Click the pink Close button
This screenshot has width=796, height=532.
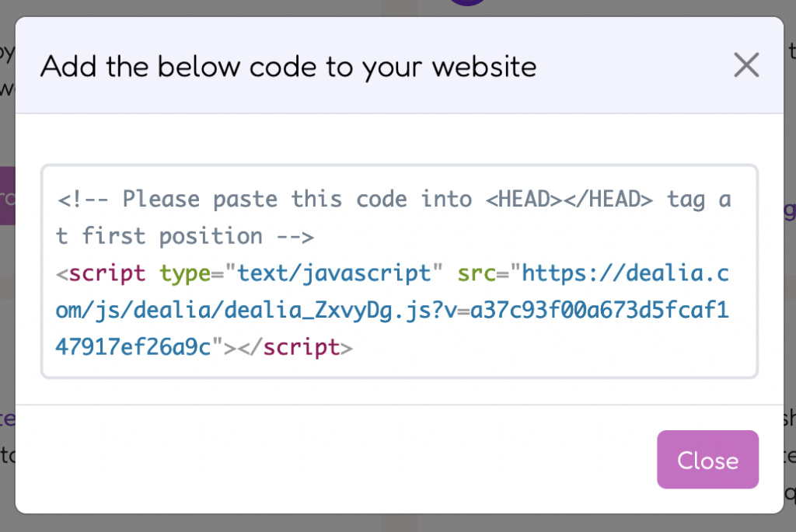[x=707, y=460]
